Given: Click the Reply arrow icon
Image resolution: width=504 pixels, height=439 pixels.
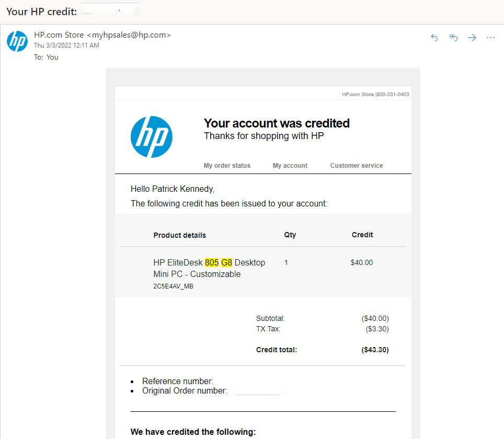Looking at the screenshot, I should tap(434, 38).
